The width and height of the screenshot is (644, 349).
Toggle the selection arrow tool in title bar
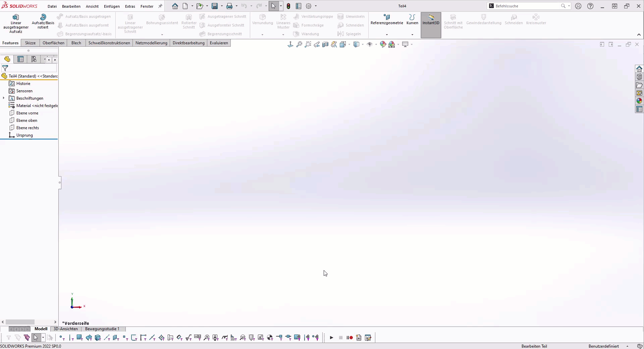274,6
